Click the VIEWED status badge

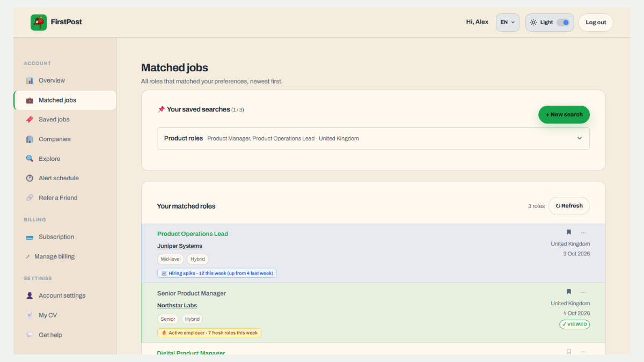[574, 324]
